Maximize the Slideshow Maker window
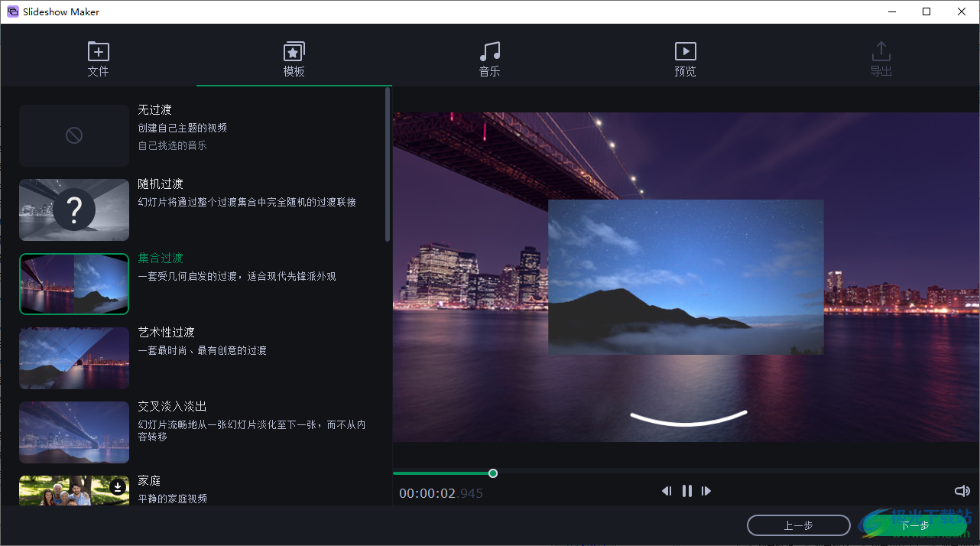Screen dimensions: 980x546 [926, 11]
